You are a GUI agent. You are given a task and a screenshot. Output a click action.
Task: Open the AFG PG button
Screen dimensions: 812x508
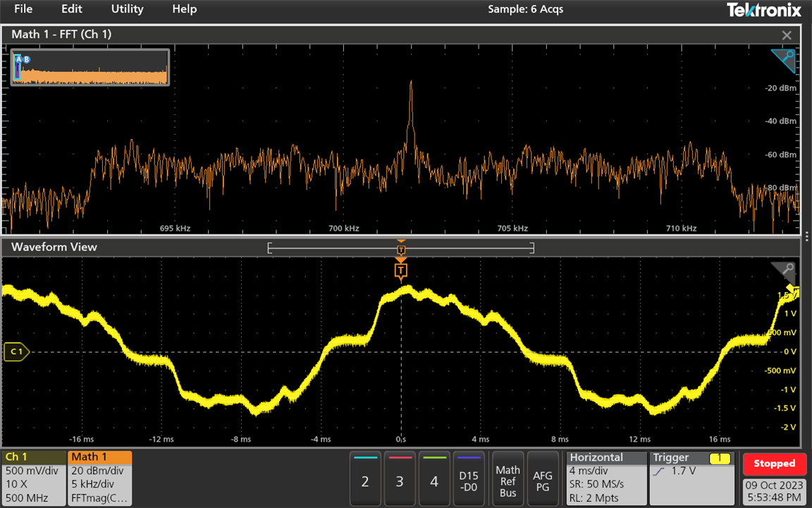[543, 478]
